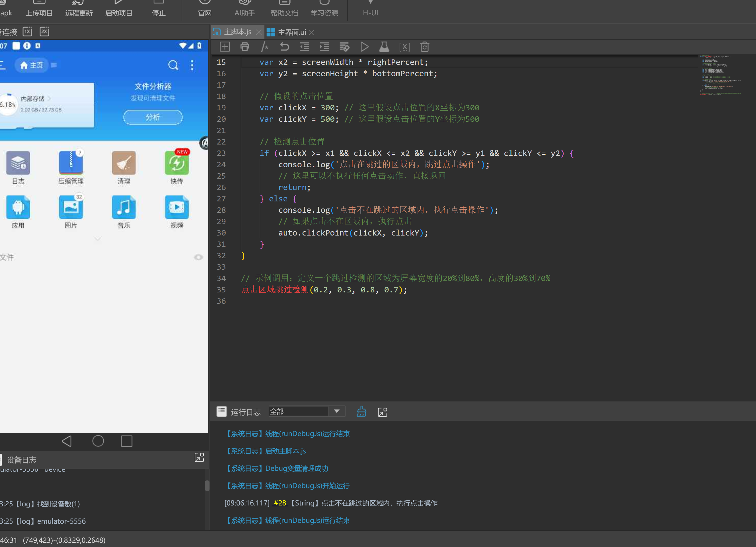
Task: Click the 启动主脚本.js log entry
Action: tap(266, 451)
